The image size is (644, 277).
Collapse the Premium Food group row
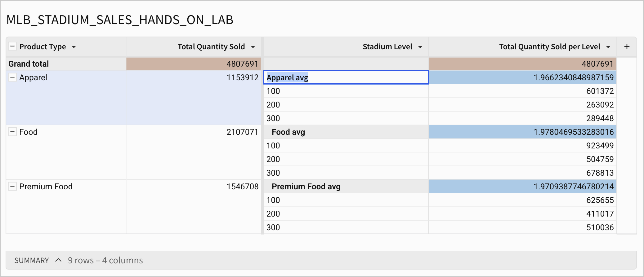click(12, 187)
